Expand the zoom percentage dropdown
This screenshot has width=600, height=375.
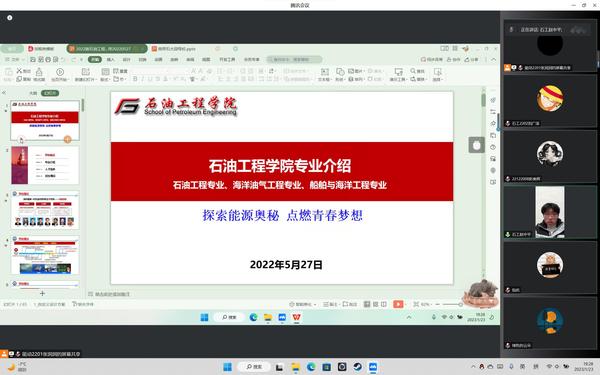point(426,304)
